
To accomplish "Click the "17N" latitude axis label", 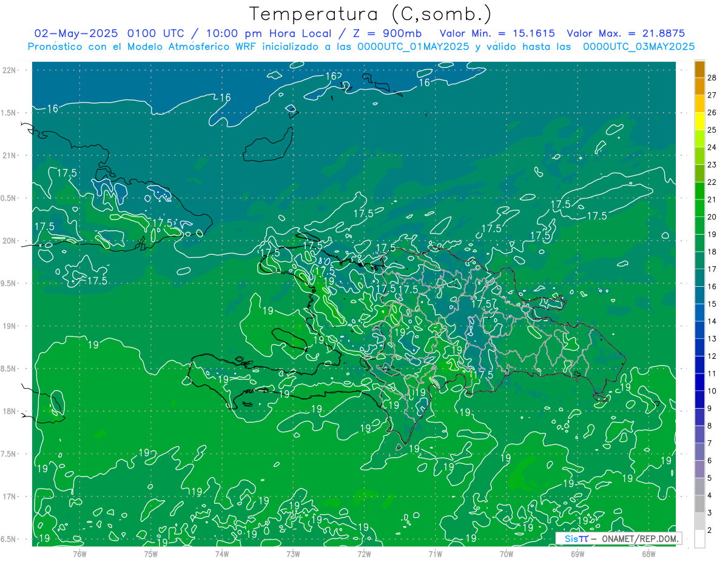I will (9, 497).
